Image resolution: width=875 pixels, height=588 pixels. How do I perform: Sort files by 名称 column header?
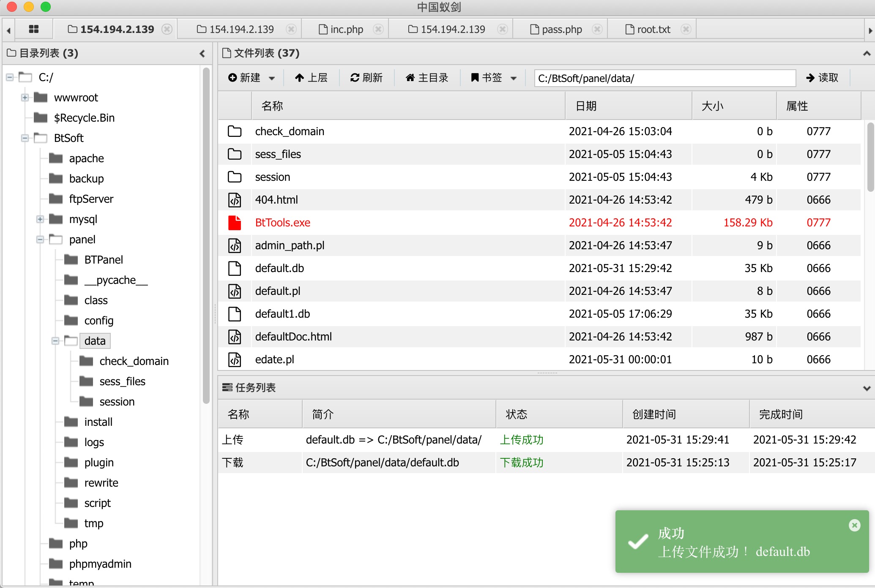tap(408, 106)
